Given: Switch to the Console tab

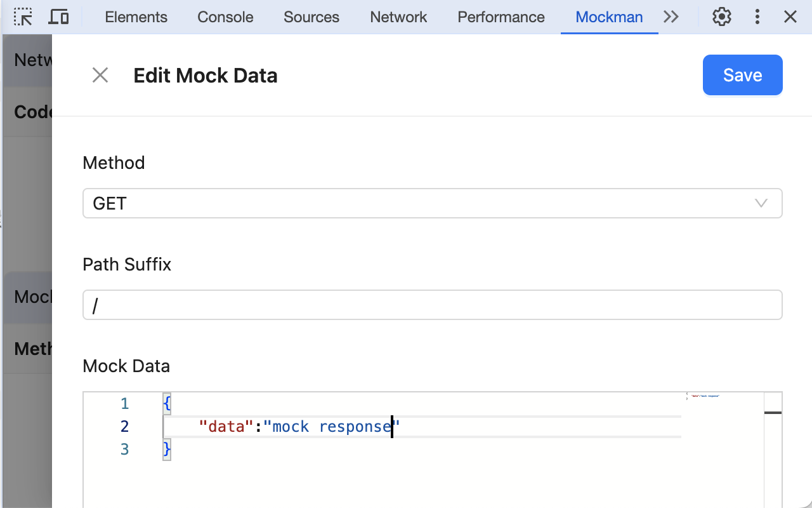Looking at the screenshot, I should coord(225,17).
